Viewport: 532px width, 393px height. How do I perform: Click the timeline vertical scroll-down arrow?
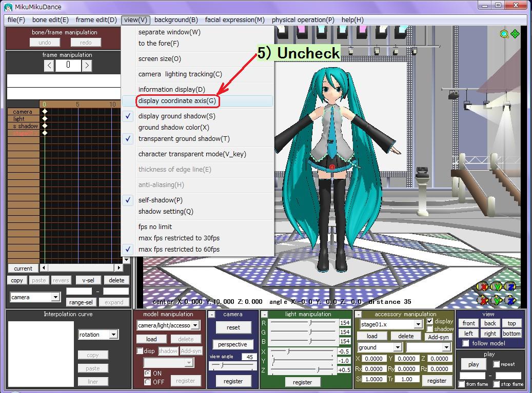pos(126,260)
